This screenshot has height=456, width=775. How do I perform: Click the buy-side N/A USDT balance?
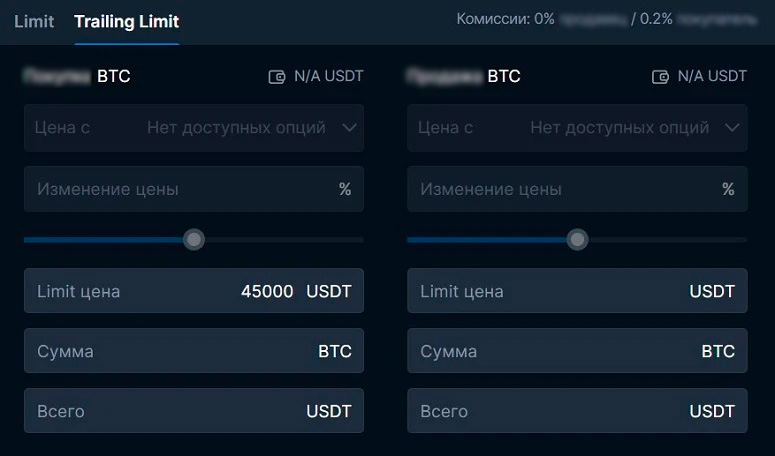(328, 77)
